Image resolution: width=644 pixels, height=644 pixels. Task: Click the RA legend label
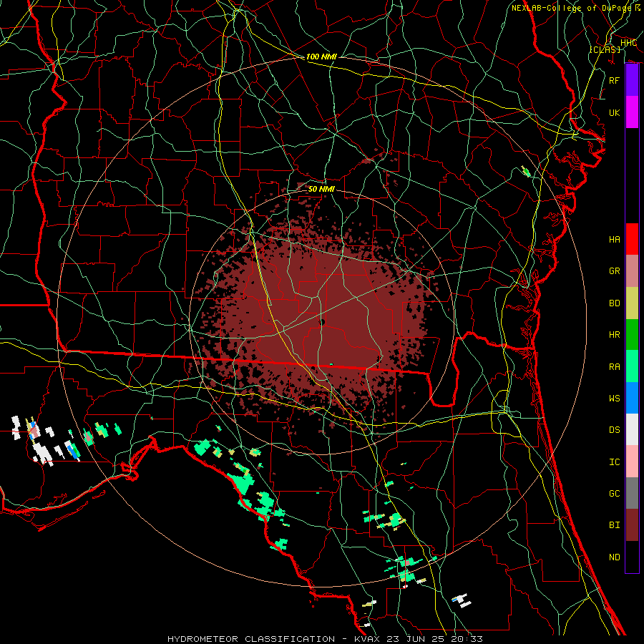click(x=615, y=367)
